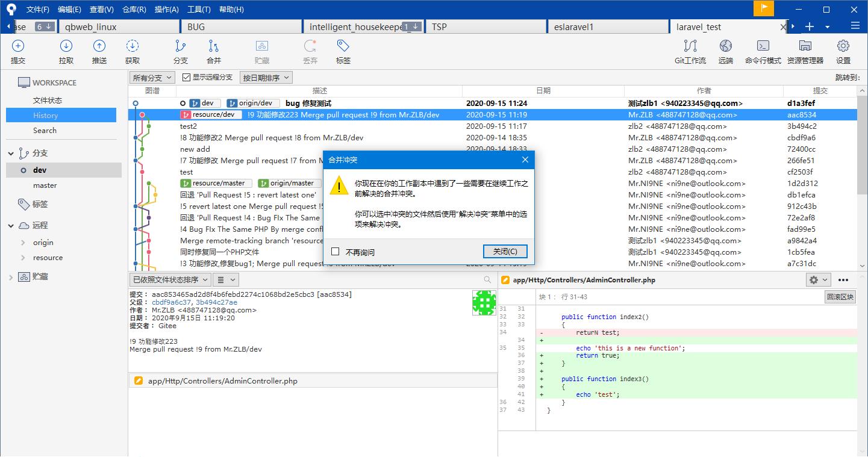
Task: Click the 提交 (Commit) toolbar icon
Action: tap(18, 46)
